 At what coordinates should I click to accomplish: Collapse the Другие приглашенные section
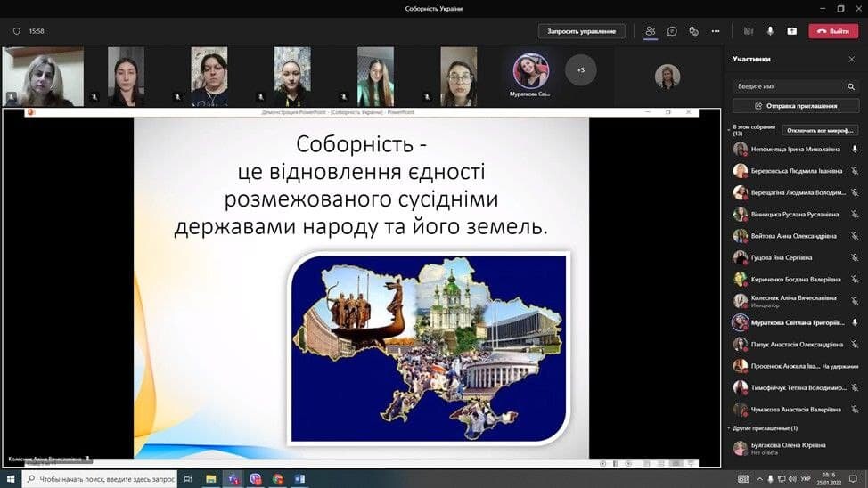pyautogui.click(x=729, y=428)
